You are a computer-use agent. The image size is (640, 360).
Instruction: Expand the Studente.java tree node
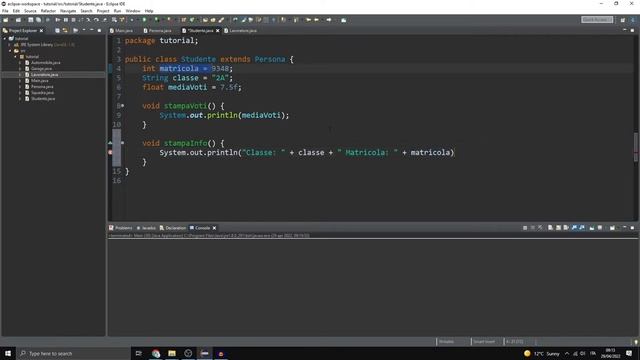click(x=20, y=99)
